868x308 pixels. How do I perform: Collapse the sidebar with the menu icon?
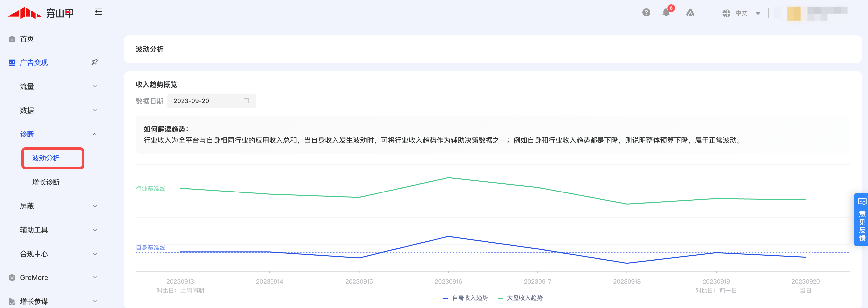tap(98, 12)
